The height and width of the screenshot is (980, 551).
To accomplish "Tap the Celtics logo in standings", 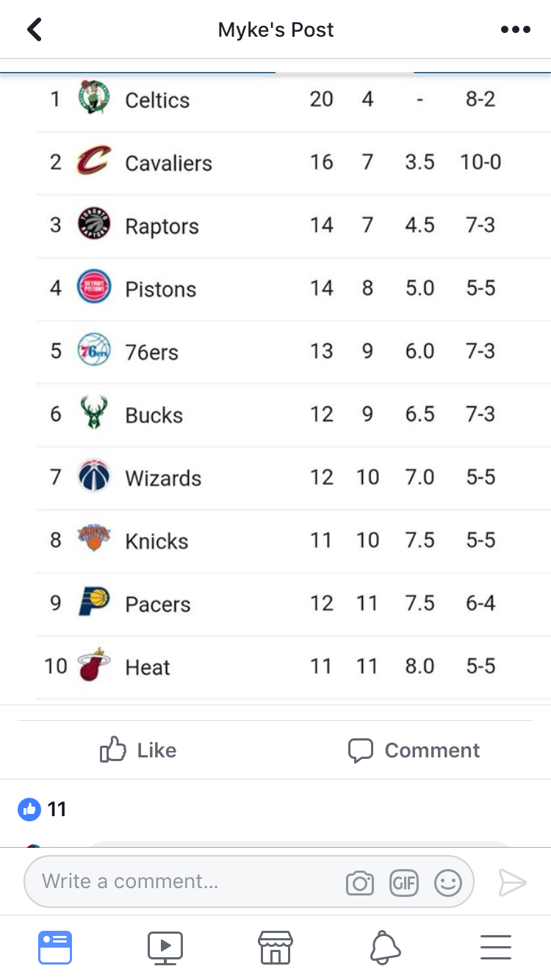I will tap(94, 98).
